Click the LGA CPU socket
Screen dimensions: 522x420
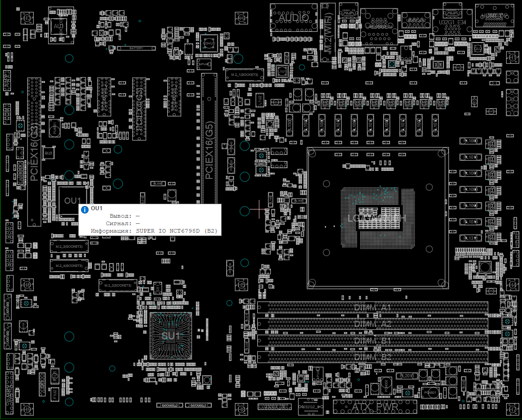click(x=377, y=218)
